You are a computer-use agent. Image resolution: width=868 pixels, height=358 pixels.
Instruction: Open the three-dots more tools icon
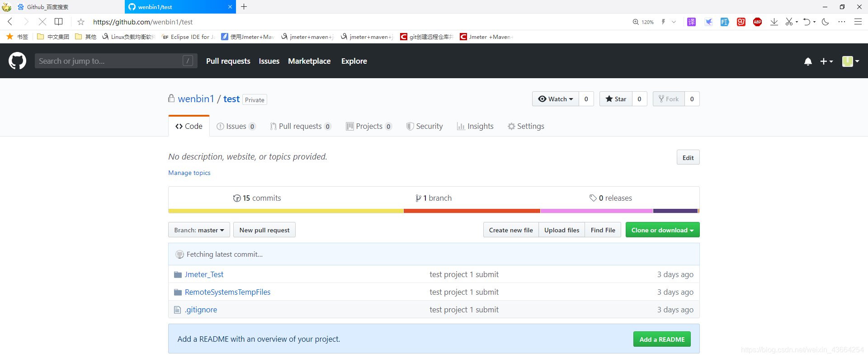pos(841,22)
